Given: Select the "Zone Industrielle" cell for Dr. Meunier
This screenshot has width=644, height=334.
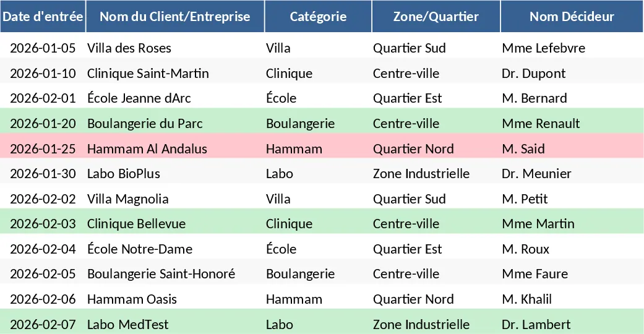Looking at the screenshot, I should (x=421, y=174).
